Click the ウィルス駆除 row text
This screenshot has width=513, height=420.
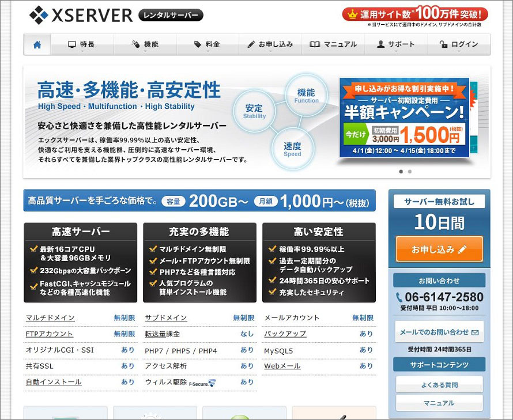165,382
